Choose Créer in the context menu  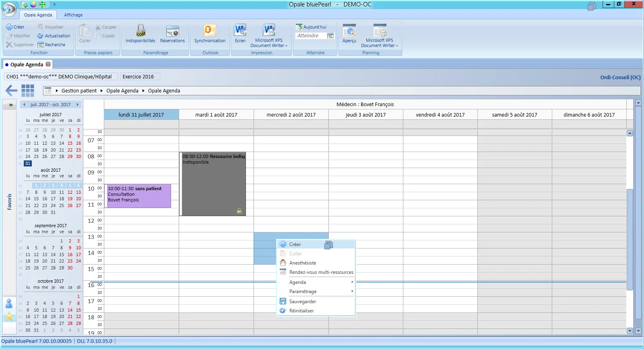(x=316, y=244)
